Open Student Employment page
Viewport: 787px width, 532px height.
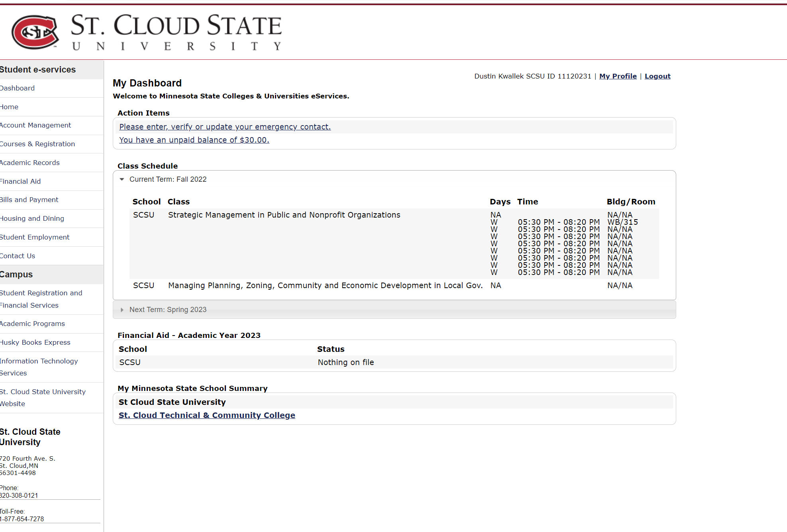pos(35,237)
